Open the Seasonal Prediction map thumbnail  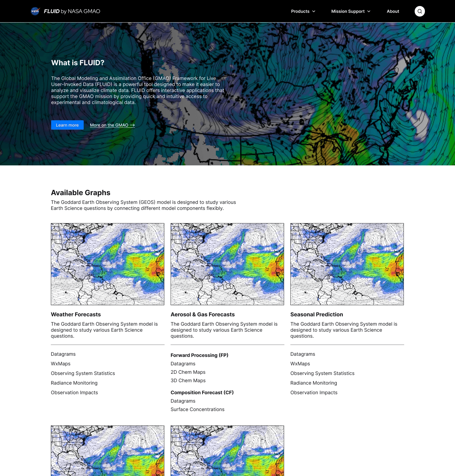coord(347,264)
